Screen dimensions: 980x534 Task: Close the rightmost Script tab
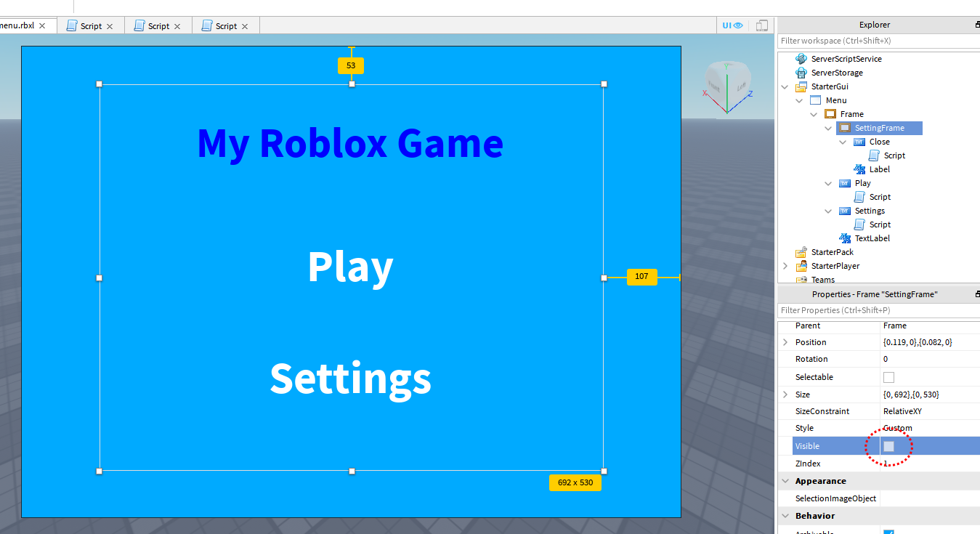point(245,26)
